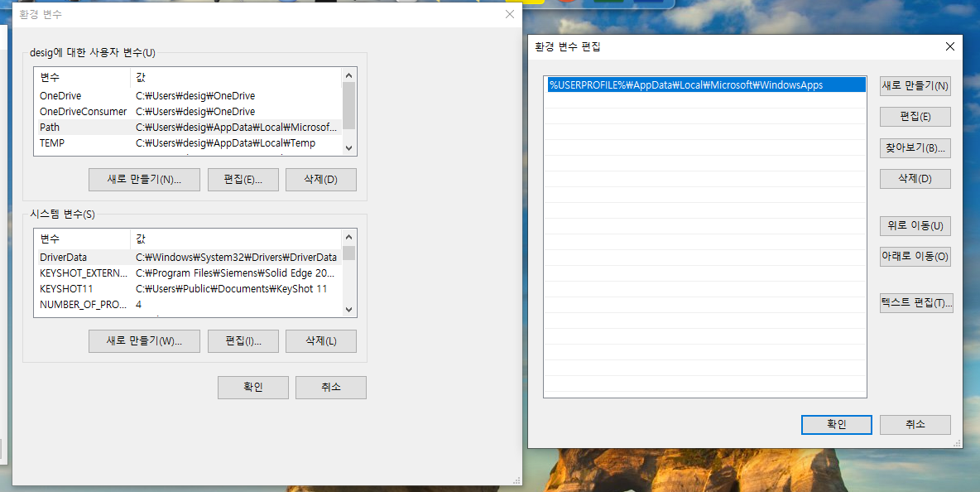This screenshot has width=980, height=492.
Task: Click down arrow of user variables scrollbar
Action: 348,148
